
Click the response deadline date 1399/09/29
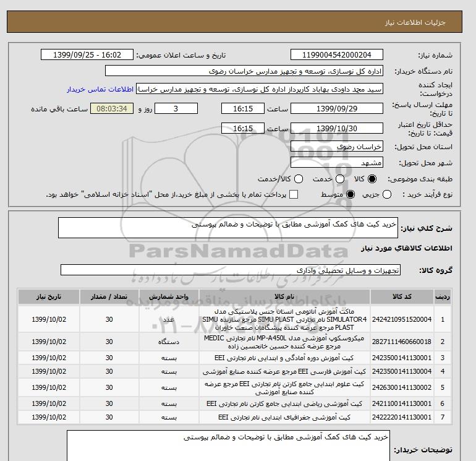[337, 108]
